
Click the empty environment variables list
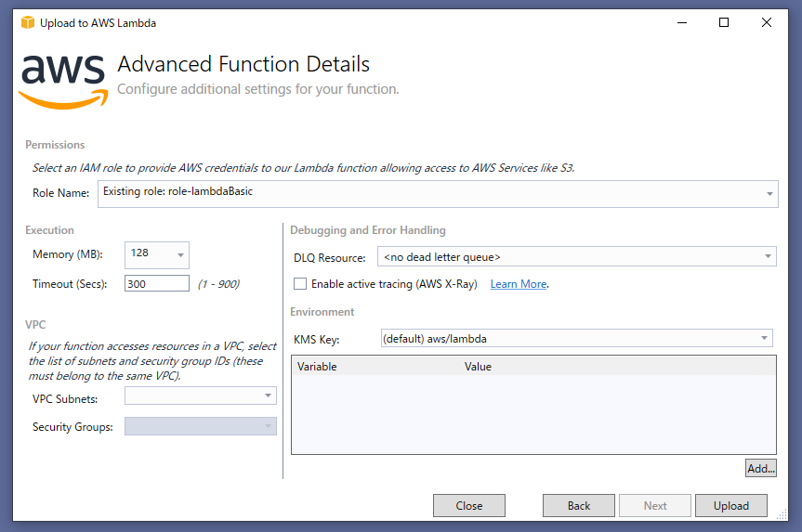(532, 414)
